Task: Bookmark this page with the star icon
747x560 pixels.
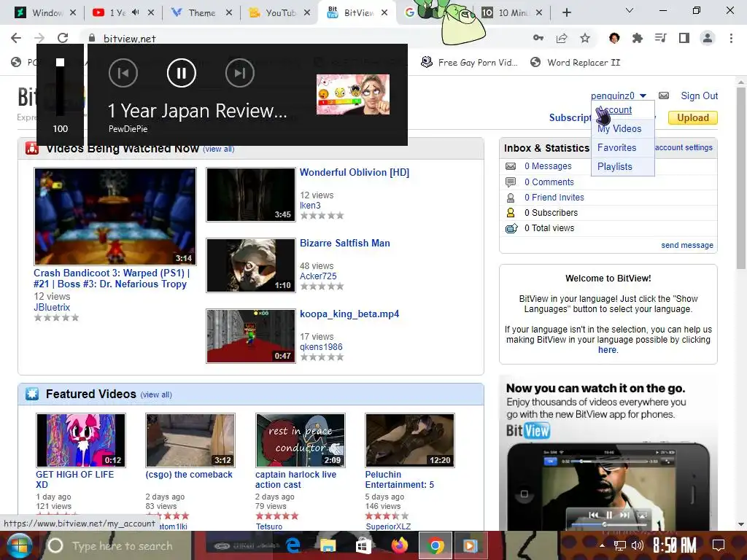Action: pyautogui.click(x=585, y=38)
